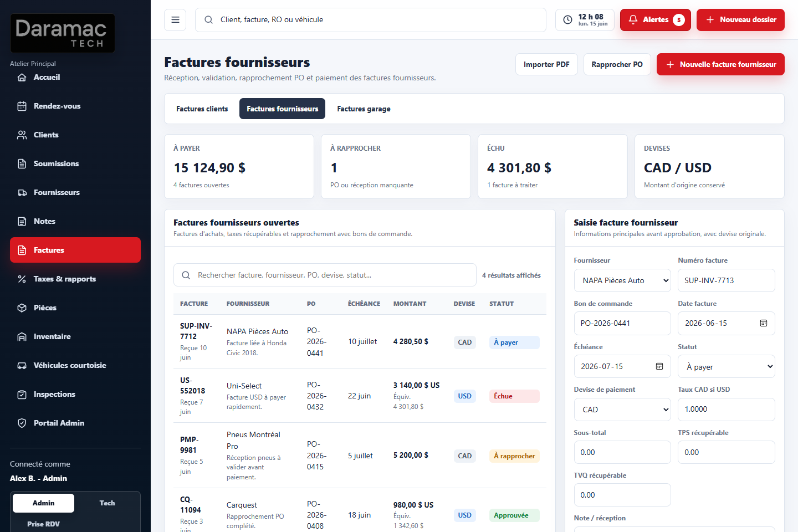798x532 pixels.
Task: Click the À payer status badge in NAPA row
Action: click(x=514, y=342)
